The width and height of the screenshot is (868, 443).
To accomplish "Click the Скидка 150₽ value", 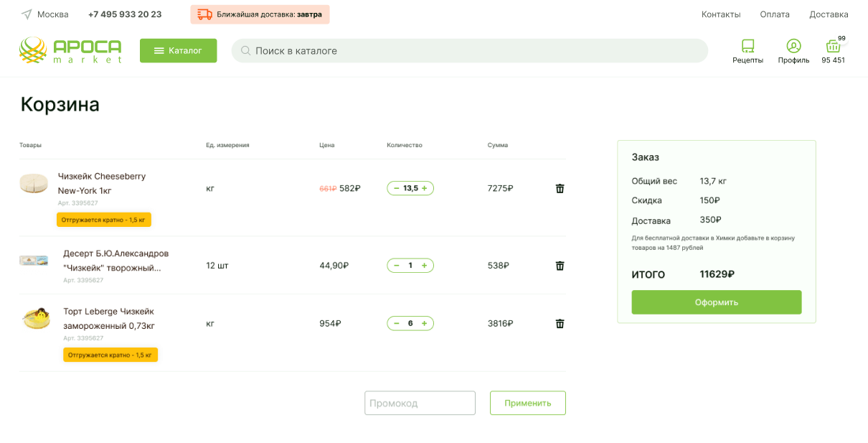I will click(709, 200).
